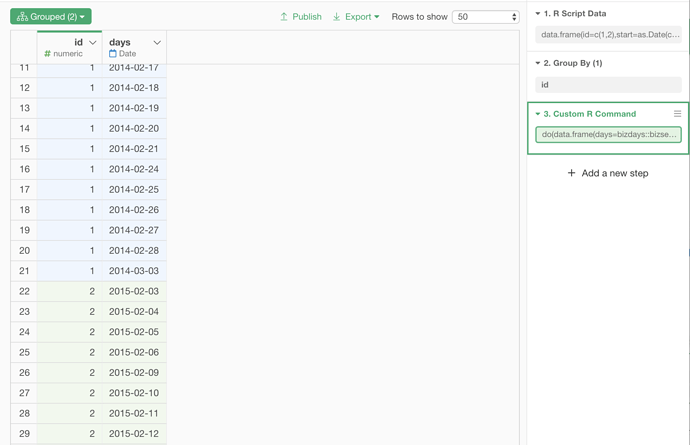Select the Group By 'id' box
Image resolution: width=690 pixels, height=445 pixels.
pyautogui.click(x=608, y=85)
